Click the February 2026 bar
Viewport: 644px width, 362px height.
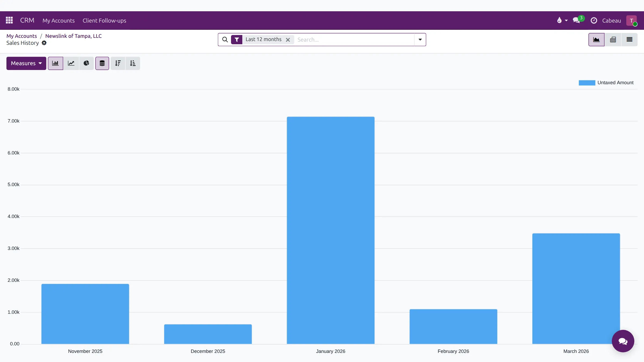click(453, 327)
